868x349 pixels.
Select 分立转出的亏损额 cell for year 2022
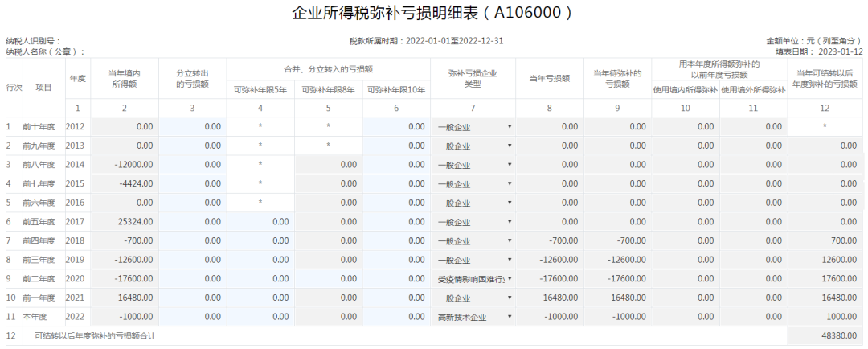192,317
